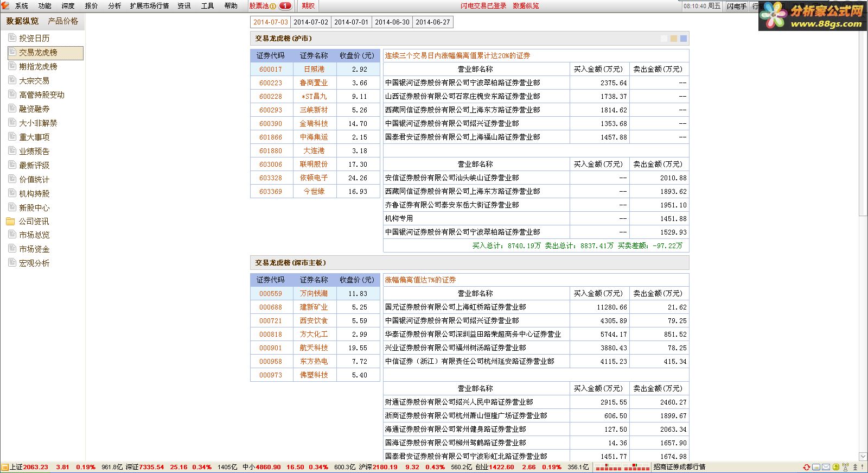
Task: Click the envelope message icon in status bar
Action: click(826, 467)
